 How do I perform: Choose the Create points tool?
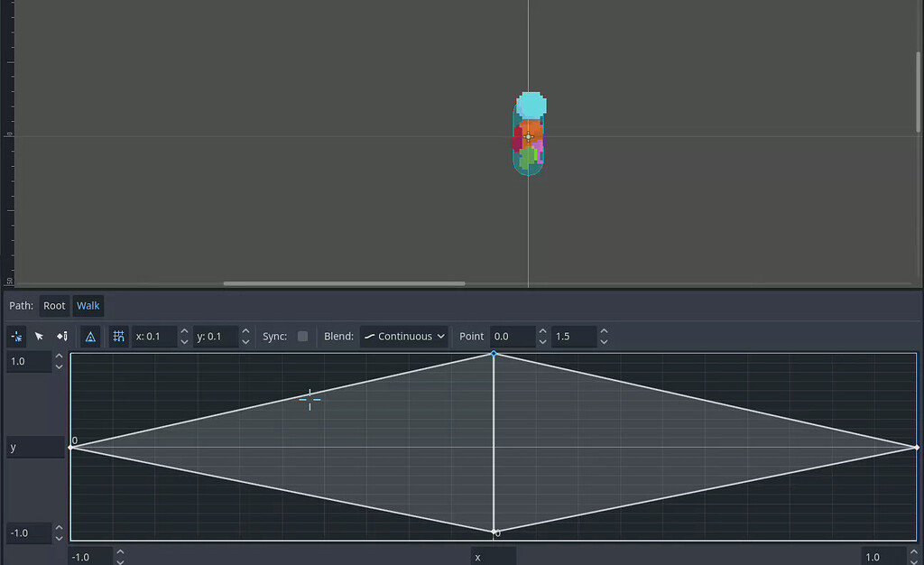(x=61, y=336)
